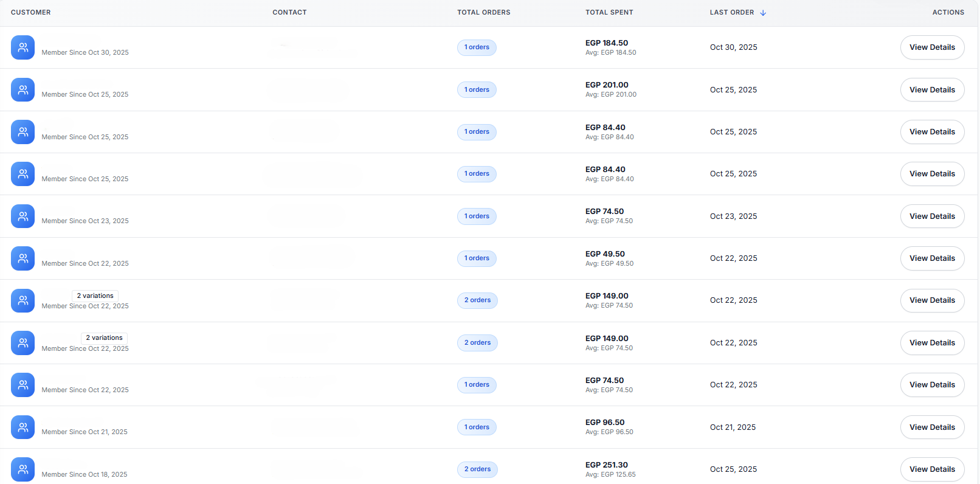Select avatar icon of member since Oct 21, 2025
The width and height of the screenshot is (980, 484).
point(22,427)
